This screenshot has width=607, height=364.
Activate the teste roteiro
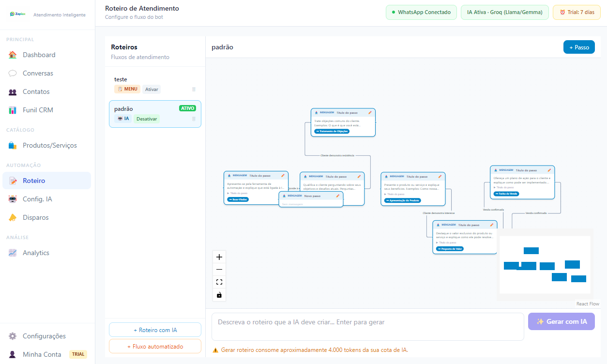click(152, 90)
